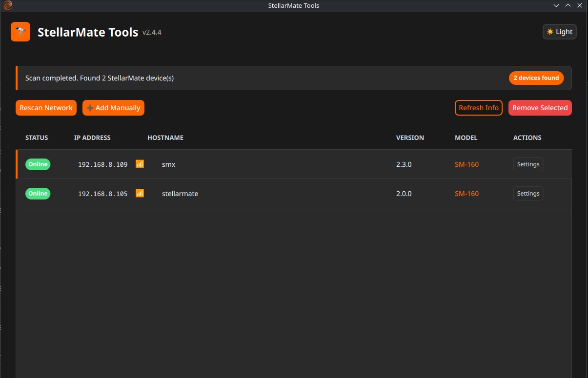Click the StellarMate telescope logo icon
Viewport: 588px width, 378px height.
pos(20,32)
